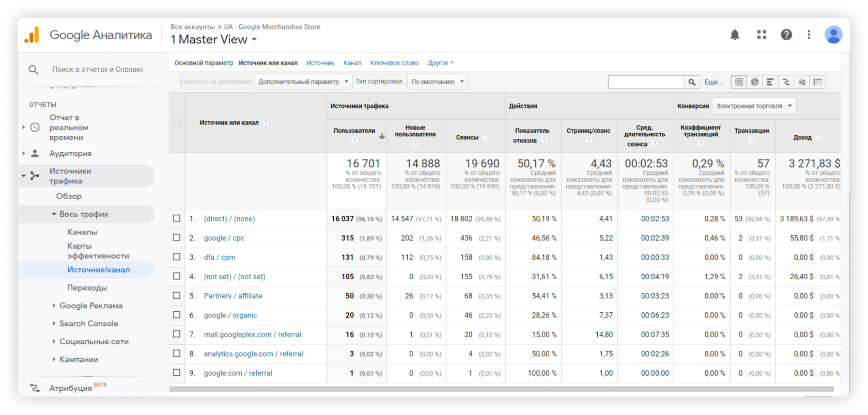Click the sidebar search magnifier icon
This screenshot has height=415, width=868.
point(34,69)
